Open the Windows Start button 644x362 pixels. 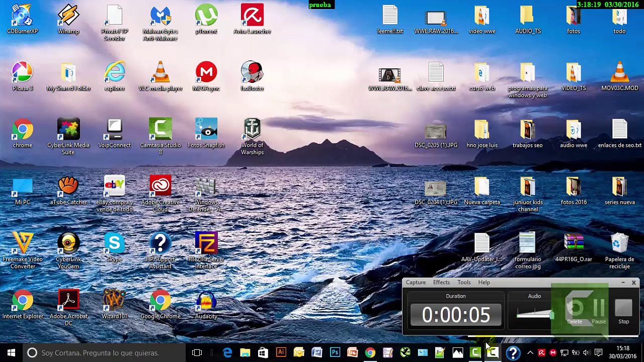pyautogui.click(x=11, y=352)
